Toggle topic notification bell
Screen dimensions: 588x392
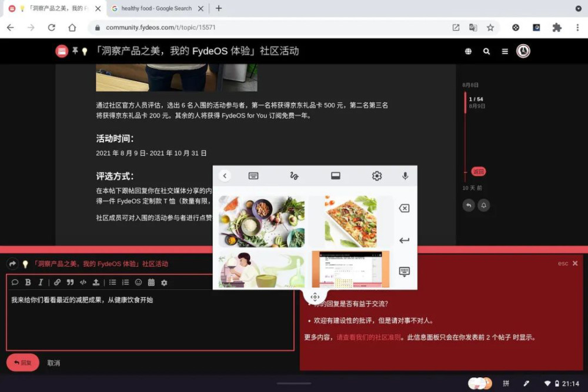coord(484,205)
